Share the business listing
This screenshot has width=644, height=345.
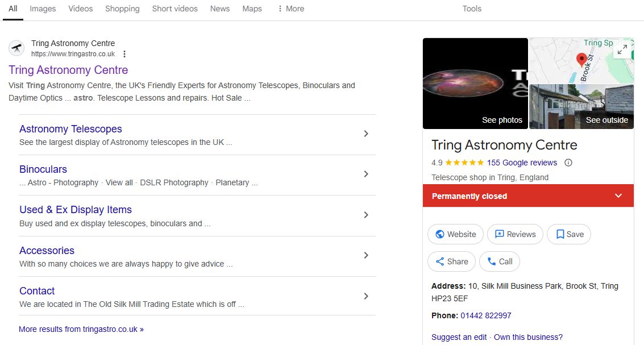click(451, 261)
